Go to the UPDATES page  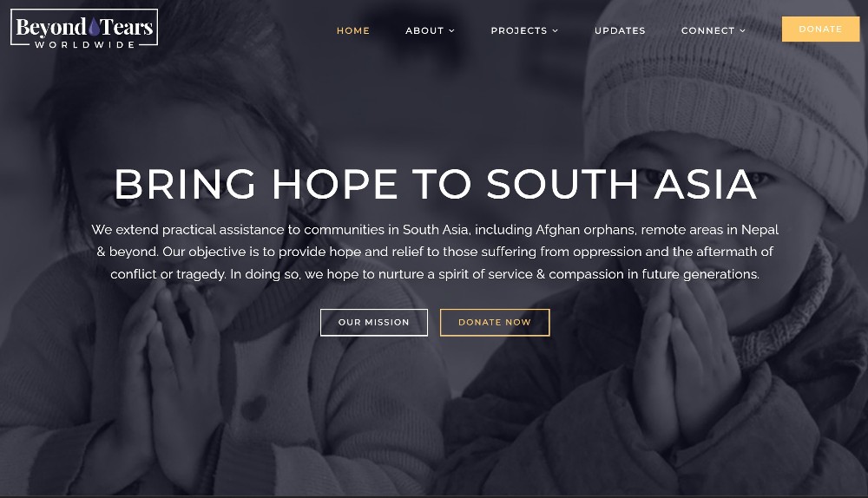(x=620, y=30)
